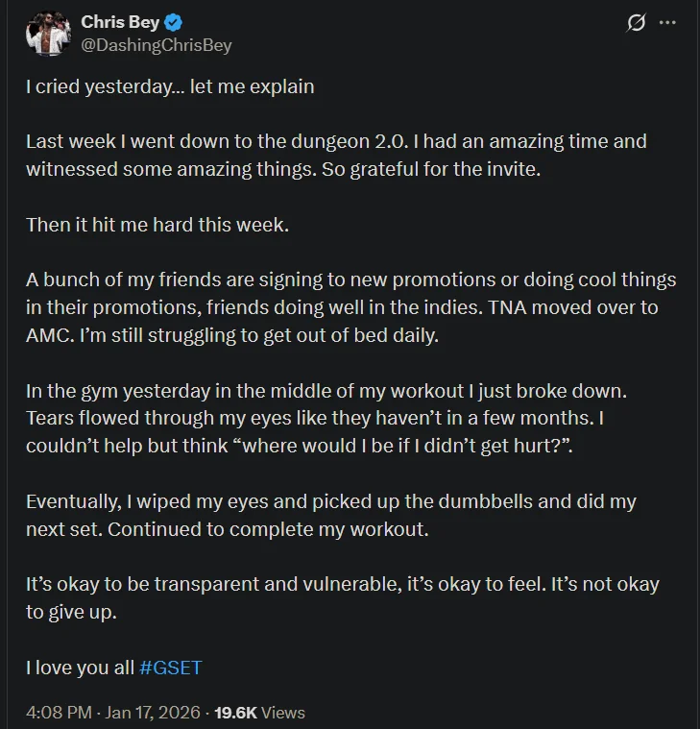
Task: Click the "Then it hit me hard" line
Action: click(157, 225)
